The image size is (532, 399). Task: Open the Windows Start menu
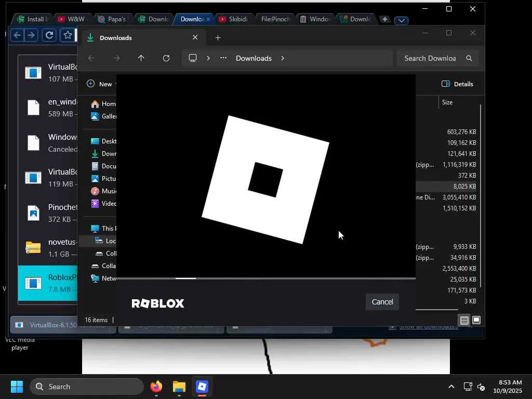click(17, 387)
